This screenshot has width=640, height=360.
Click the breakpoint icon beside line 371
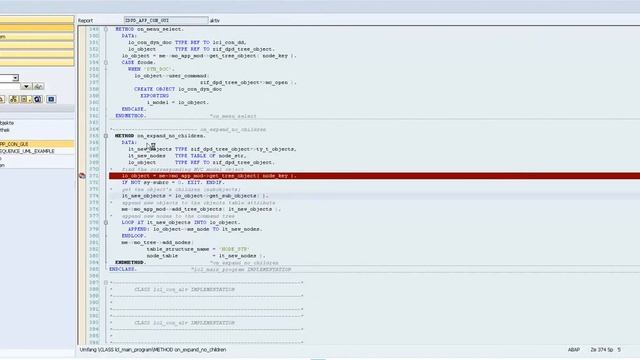82,176
